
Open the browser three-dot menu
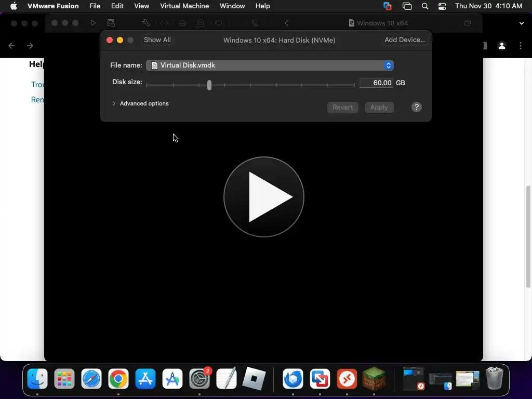521,46
